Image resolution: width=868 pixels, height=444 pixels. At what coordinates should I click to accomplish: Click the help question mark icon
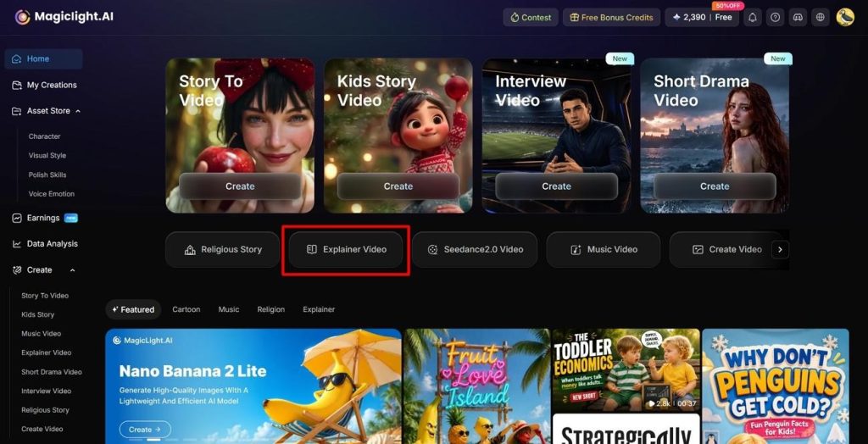(x=775, y=17)
